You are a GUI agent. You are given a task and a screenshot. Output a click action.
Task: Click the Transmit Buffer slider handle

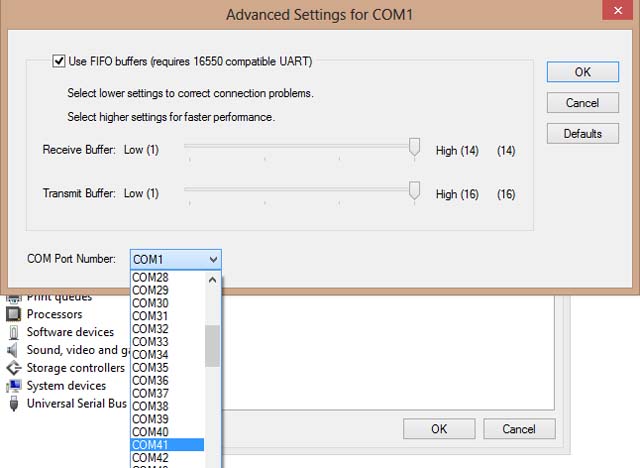414,192
